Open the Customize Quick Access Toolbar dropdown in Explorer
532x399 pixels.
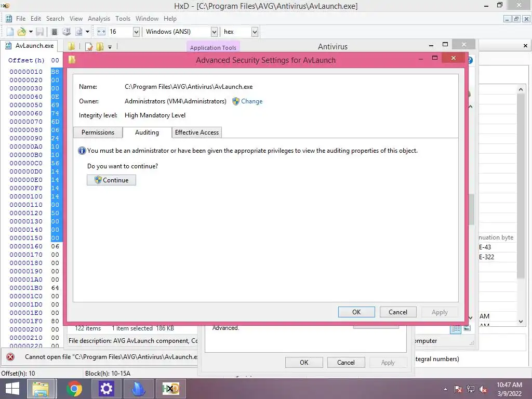coord(110,47)
